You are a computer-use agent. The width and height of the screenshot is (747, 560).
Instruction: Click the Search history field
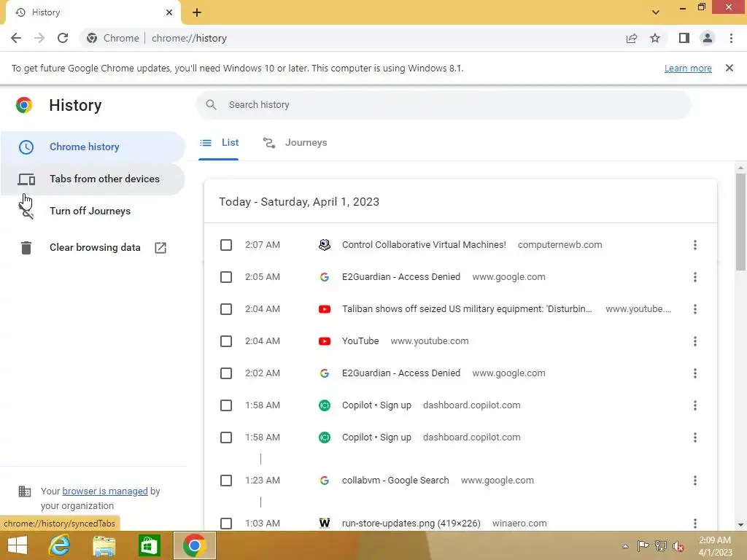443,105
